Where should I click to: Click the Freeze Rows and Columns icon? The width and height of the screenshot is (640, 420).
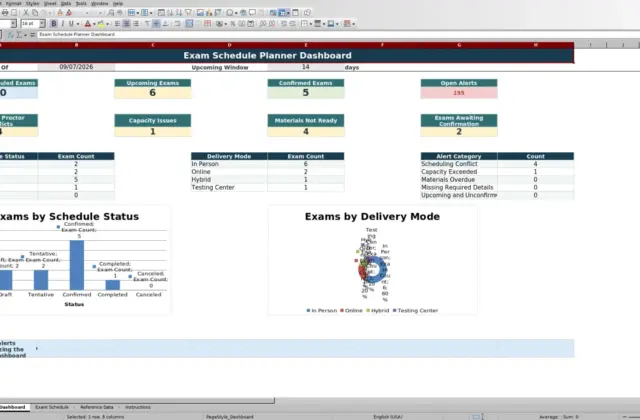282,13
